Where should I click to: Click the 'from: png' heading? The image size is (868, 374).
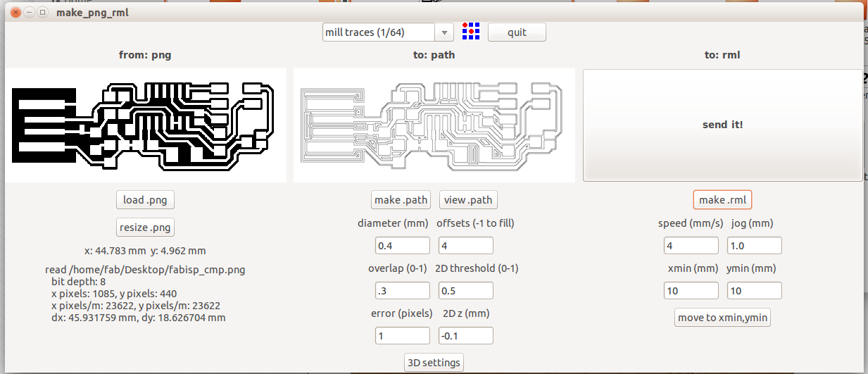[x=145, y=54]
